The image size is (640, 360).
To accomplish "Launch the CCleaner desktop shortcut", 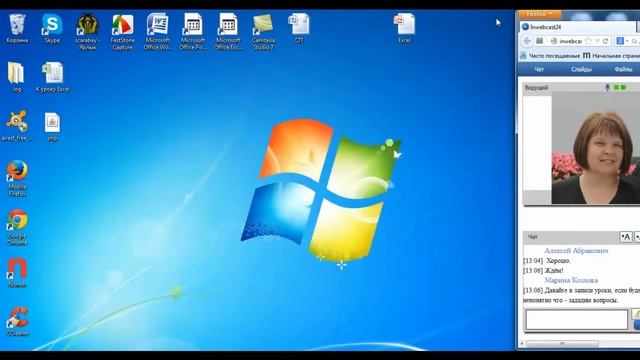I will tap(17, 322).
